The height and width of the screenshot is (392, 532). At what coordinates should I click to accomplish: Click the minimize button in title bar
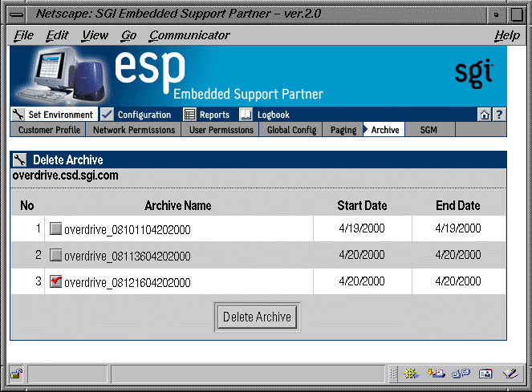click(497, 14)
